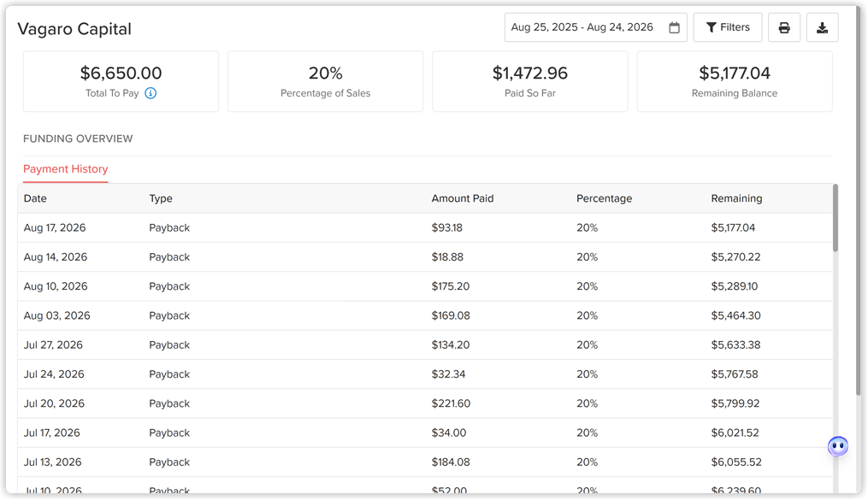
Task: Click the Remaining column header
Action: [x=736, y=198]
